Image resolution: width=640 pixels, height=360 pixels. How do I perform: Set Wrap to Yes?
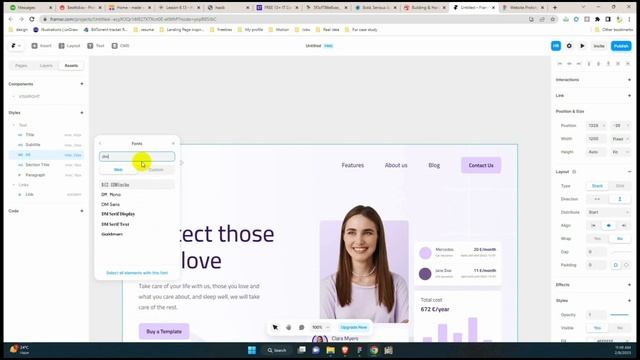click(x=597, y=239)
